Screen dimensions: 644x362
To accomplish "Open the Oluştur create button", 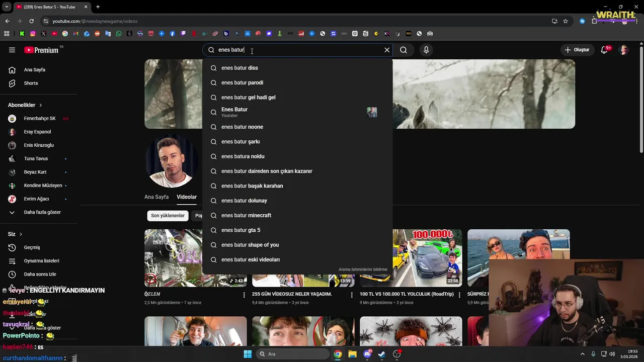I will tap(577, 50).
